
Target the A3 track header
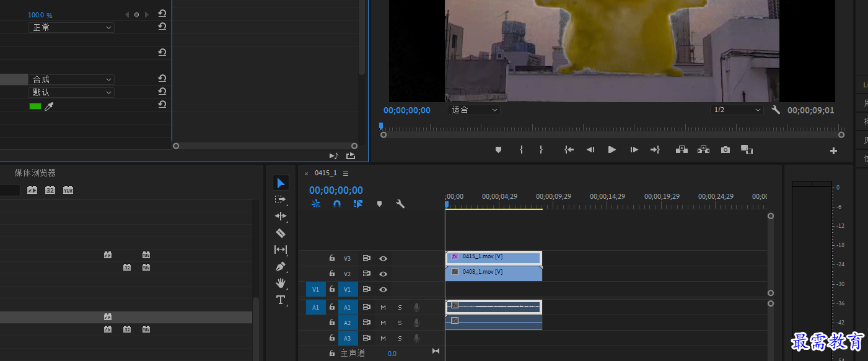(x=348, y=338)
